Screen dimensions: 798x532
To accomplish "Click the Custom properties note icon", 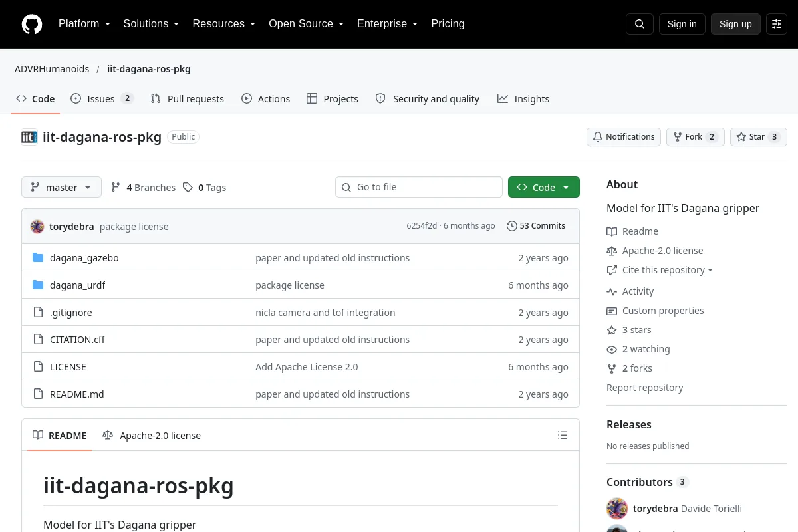I will point(612,311).
